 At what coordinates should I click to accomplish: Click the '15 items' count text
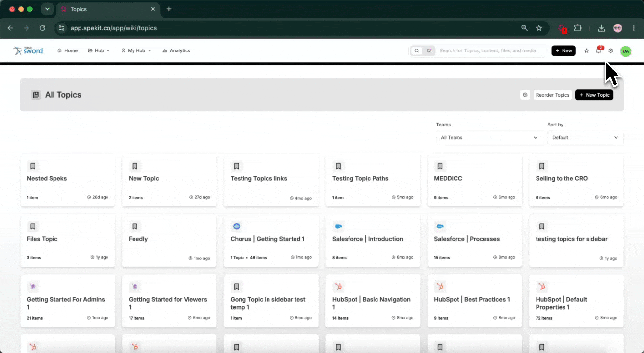(442, 258)
